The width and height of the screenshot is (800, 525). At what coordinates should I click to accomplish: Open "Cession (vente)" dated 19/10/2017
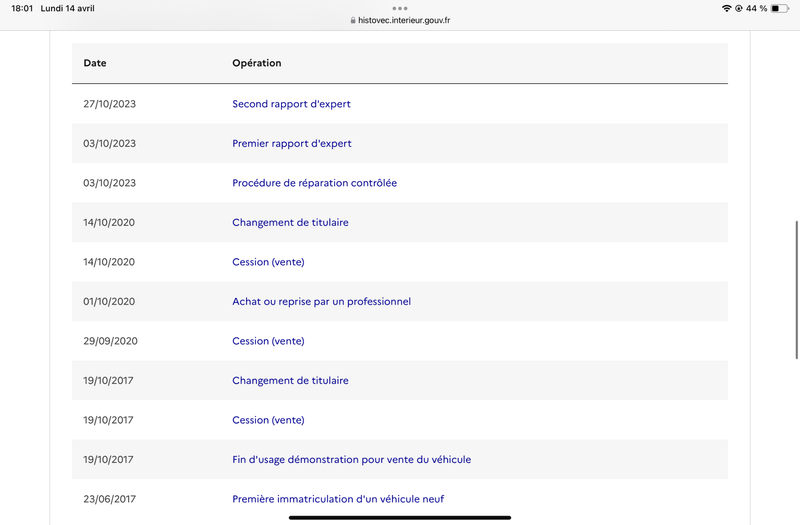268,420
